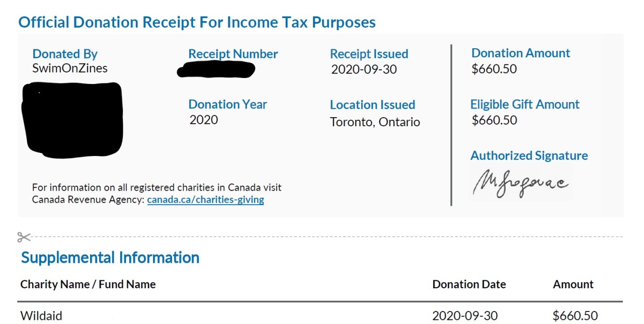Select the Supplemental Information heading

(110, 258)
